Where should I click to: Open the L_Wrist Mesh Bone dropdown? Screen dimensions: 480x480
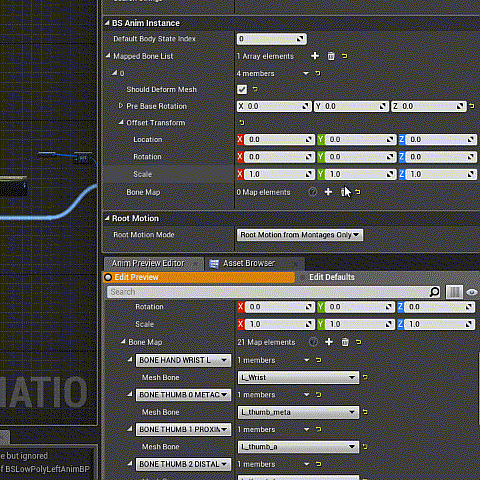pos(298,377)
